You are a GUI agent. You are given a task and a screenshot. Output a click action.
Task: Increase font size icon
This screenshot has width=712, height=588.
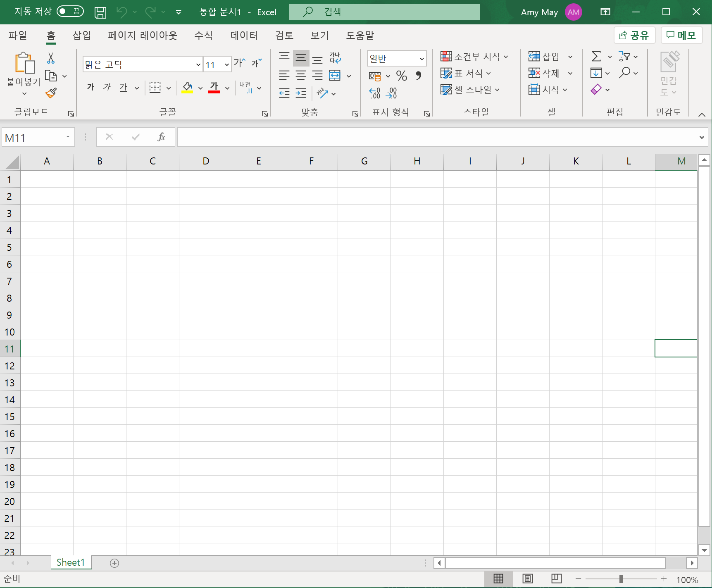click(239, 63)
